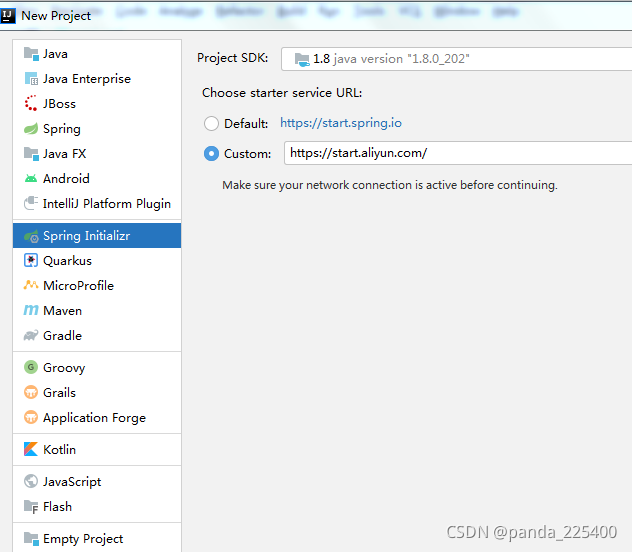Viewport: 632px width, 552px height.
Task: Click the Flash folder icon
Action: point(31,506)
